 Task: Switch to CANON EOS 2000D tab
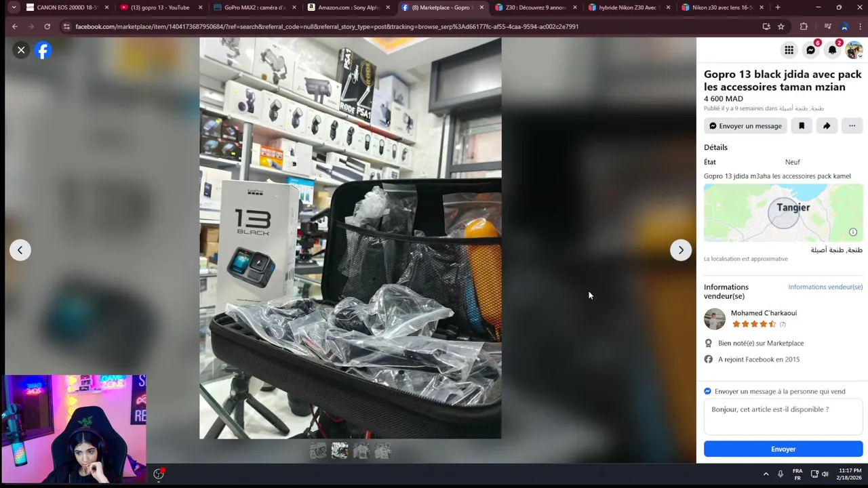pyautogui.click(x=66, y=7)
